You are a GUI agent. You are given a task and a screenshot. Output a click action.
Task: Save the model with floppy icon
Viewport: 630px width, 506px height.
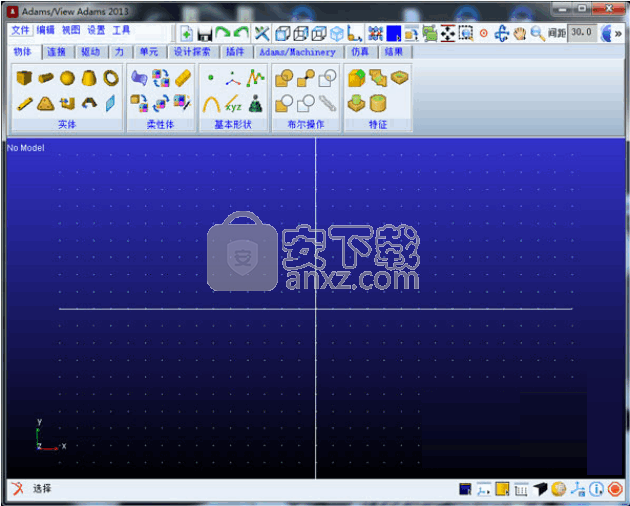pyautogui.click(x=205, y=34)
